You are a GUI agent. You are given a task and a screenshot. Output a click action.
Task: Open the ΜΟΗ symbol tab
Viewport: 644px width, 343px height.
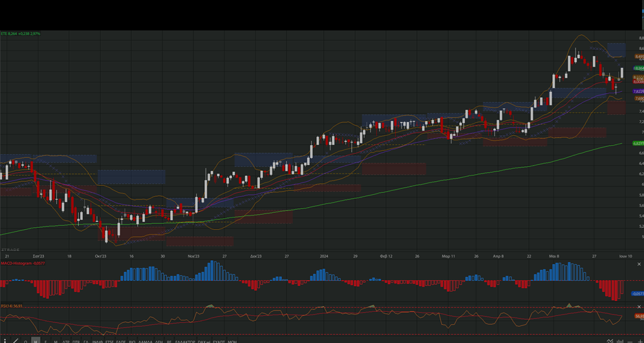(232, 341)
